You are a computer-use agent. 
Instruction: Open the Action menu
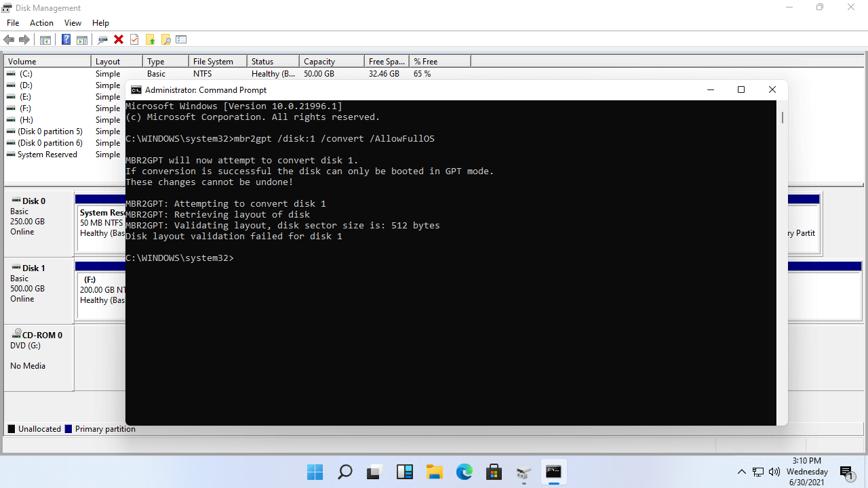pyautogui.click(x=41, y=23)
